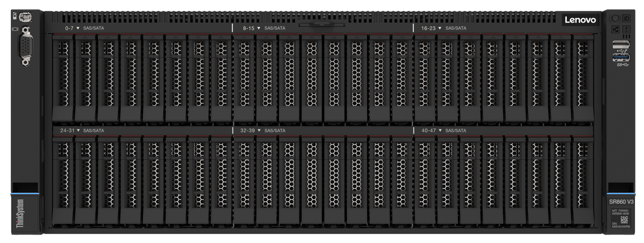Click the ID identification button
This screenshot has height=243, width=644.
[x=627, y=19]
